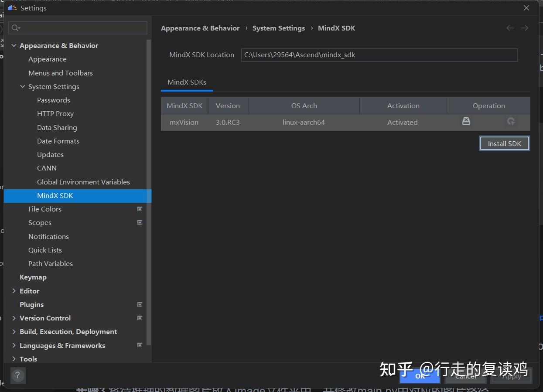
Task: Open Updates settings
Action: coord(50,154)
